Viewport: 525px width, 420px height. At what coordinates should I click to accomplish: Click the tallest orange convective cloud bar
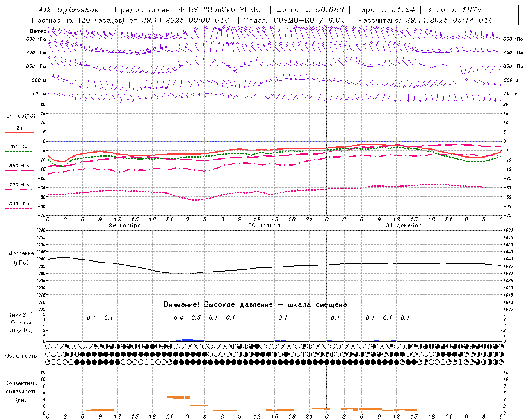(x=178, y=397)
